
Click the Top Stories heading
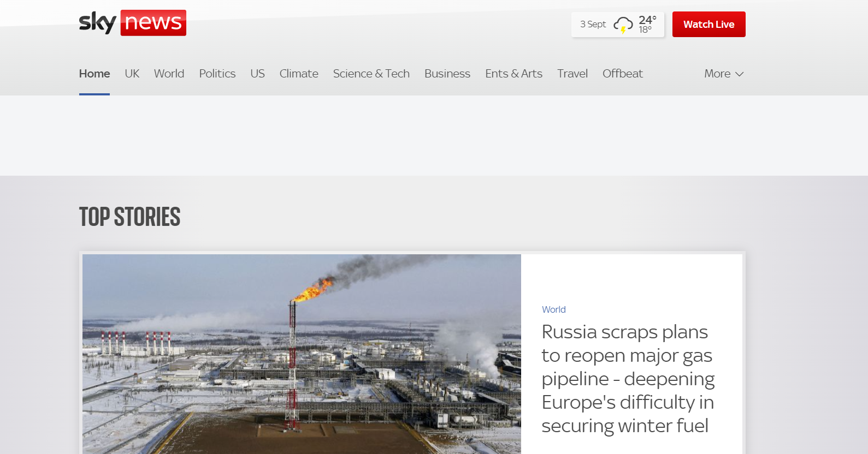(x=130, y=217)
